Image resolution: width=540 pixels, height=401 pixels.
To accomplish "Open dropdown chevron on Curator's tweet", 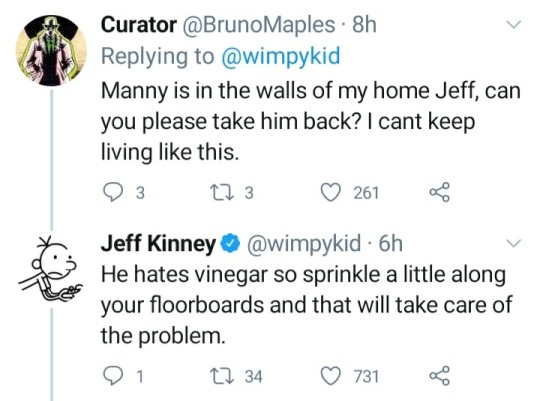I will 513,24.
